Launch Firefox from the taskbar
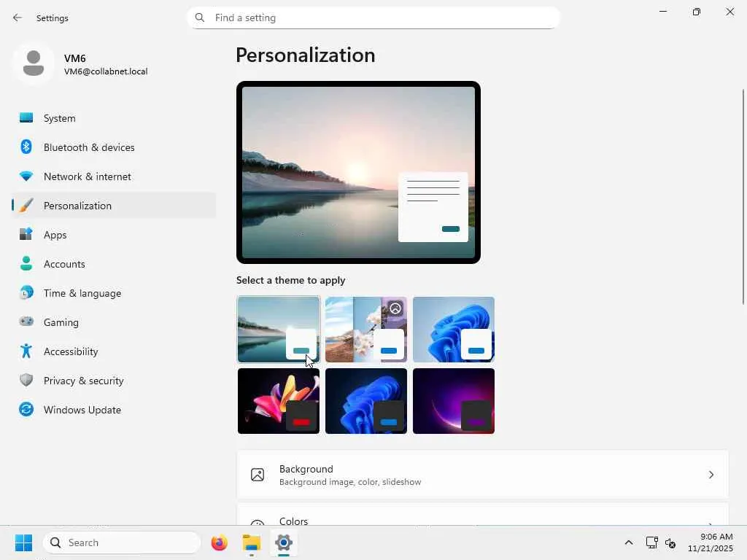Screen dimensions: 747x560 click(x=219, y=542)
